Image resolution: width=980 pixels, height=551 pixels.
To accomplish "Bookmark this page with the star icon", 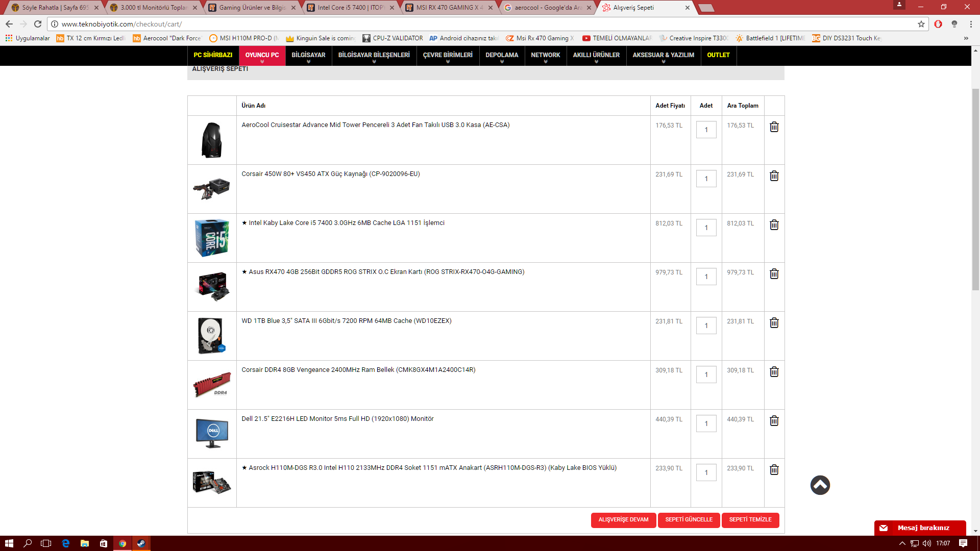I will pos(921,24).
